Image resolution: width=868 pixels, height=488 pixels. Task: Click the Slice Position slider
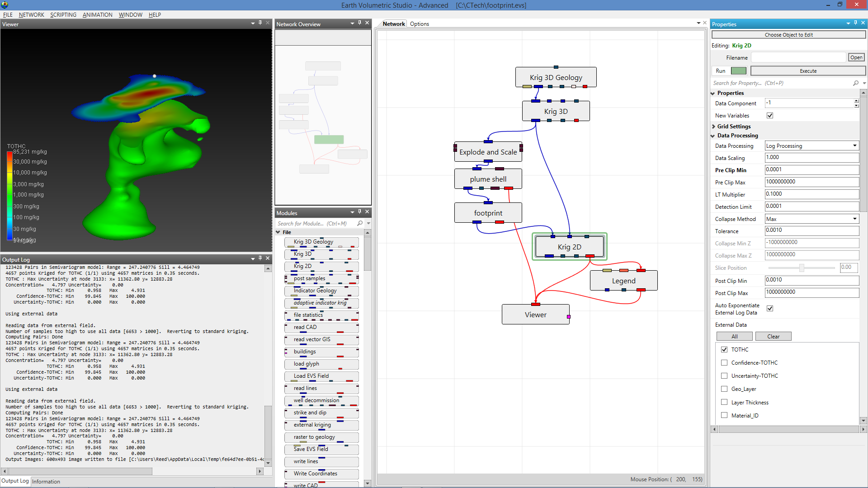click(x=801, y=268)
